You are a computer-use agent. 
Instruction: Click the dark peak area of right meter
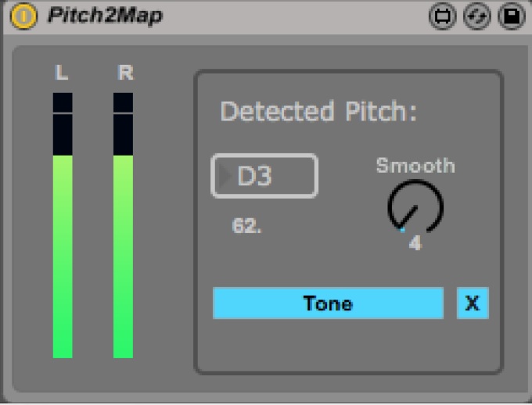click(x=123, y=125)
